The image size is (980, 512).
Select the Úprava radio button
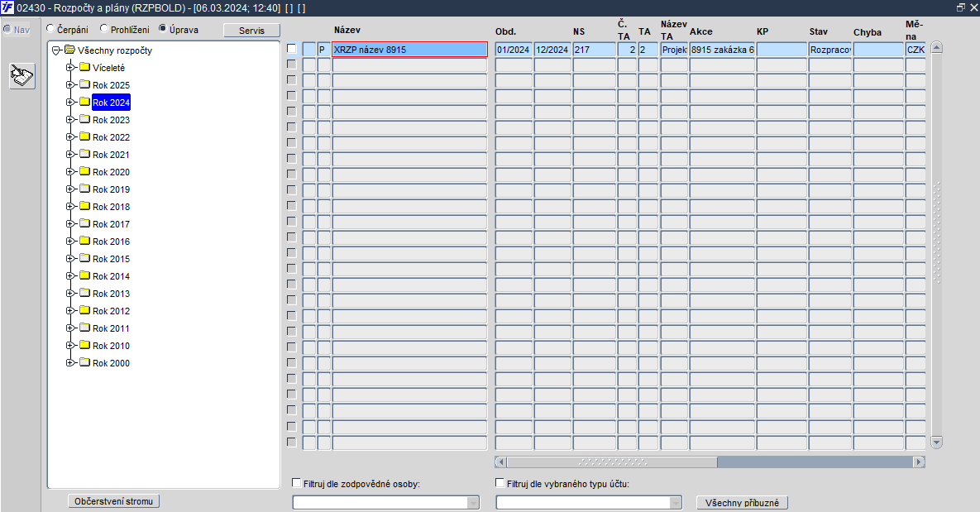162,29
